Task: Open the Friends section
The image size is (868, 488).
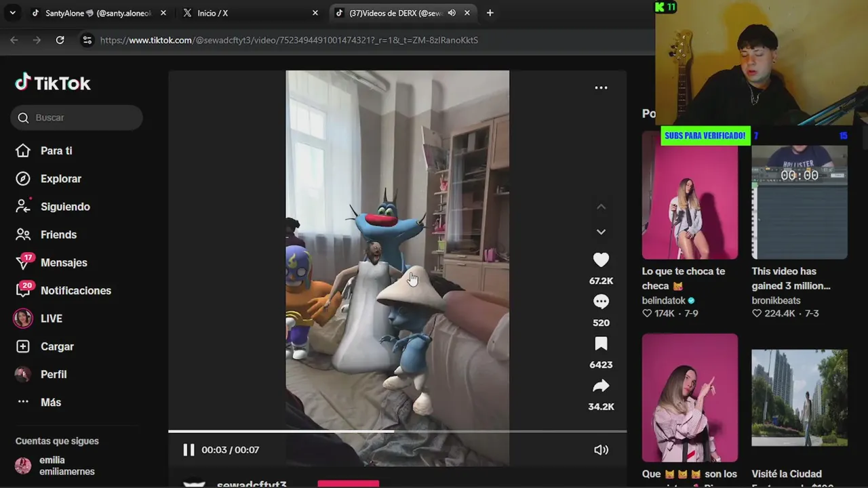Action: 58,235
